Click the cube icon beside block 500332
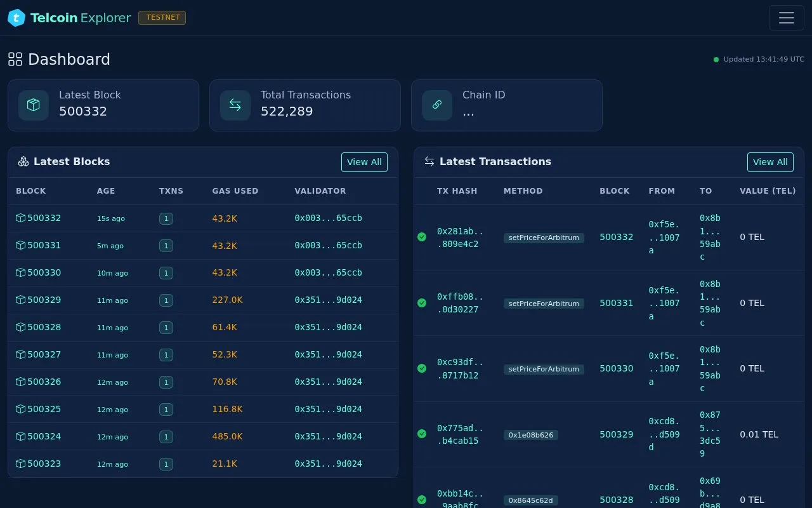The image size is (812, 508). tap(20, 218)
